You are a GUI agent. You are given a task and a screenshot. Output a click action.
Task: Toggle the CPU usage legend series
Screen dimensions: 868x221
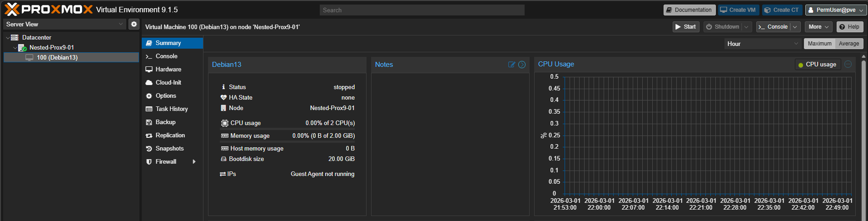click(818, 65)
